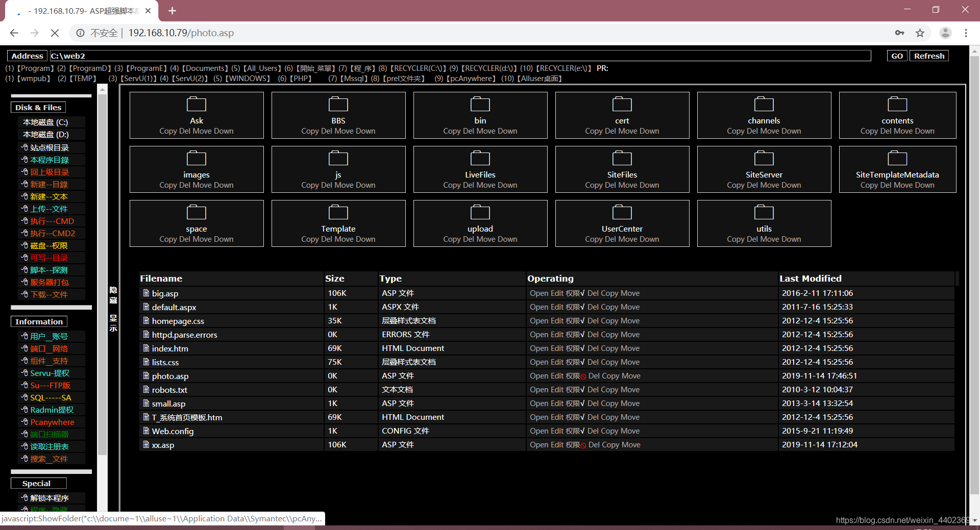Open the bin folder icon

click(x=480, y=105)
